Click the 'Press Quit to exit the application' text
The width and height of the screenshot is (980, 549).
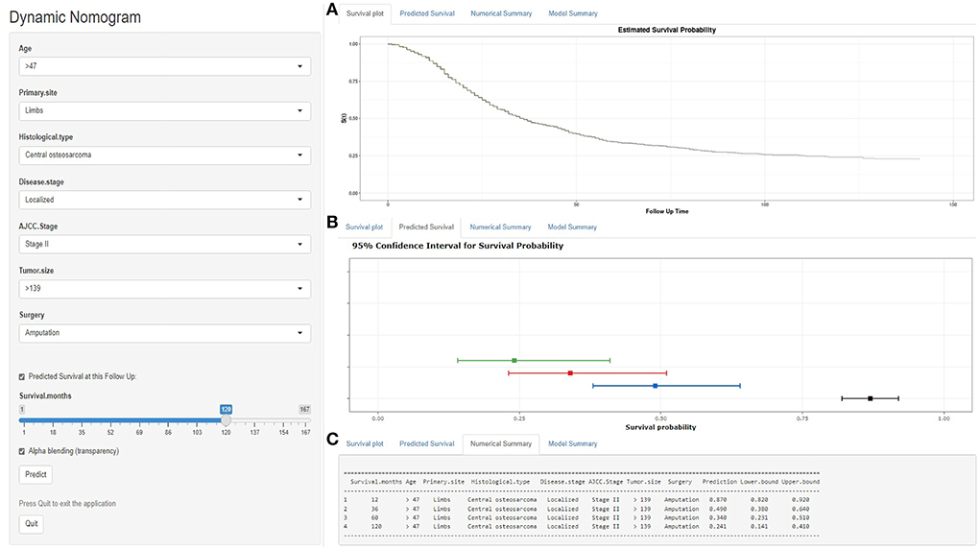coord(67,503)
